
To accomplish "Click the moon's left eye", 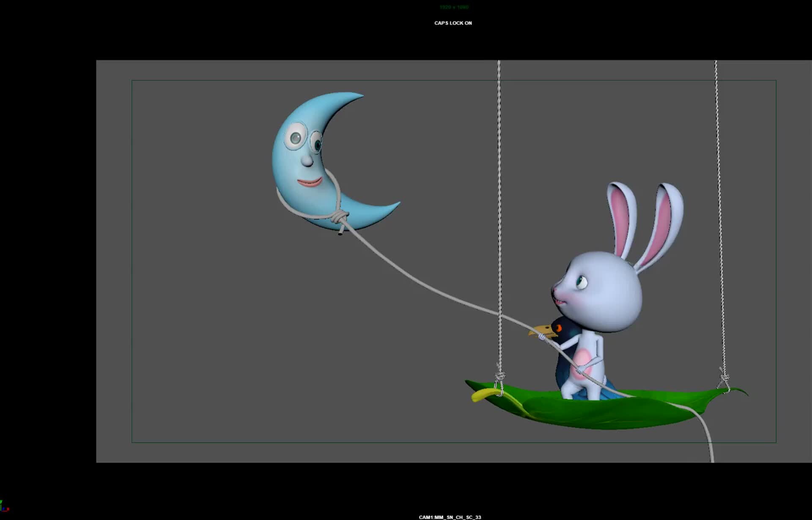I will (x=295, y=137).
